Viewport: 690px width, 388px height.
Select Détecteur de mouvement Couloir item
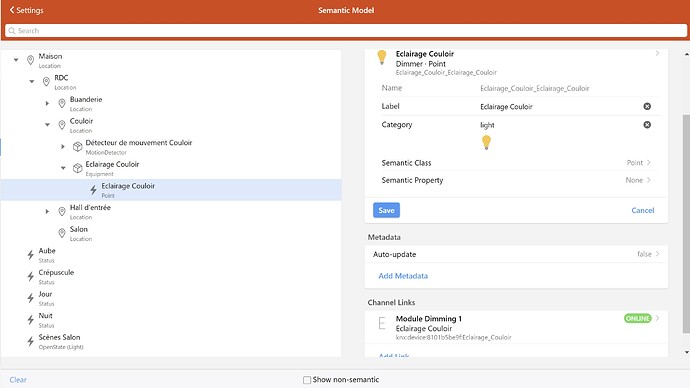171,146
